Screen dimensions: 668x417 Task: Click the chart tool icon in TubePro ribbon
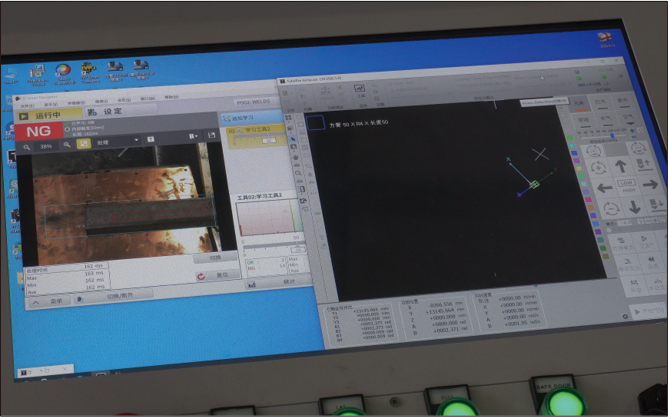360,89
